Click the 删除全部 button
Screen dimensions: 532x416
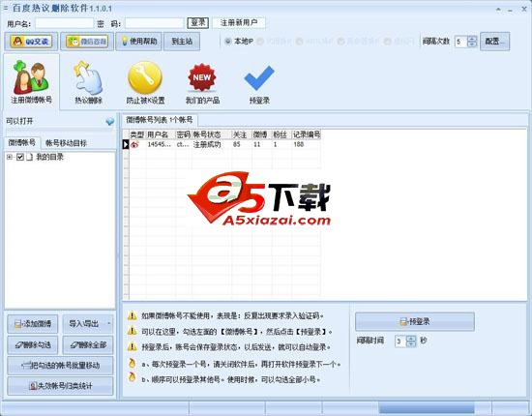tap(88, 345)
